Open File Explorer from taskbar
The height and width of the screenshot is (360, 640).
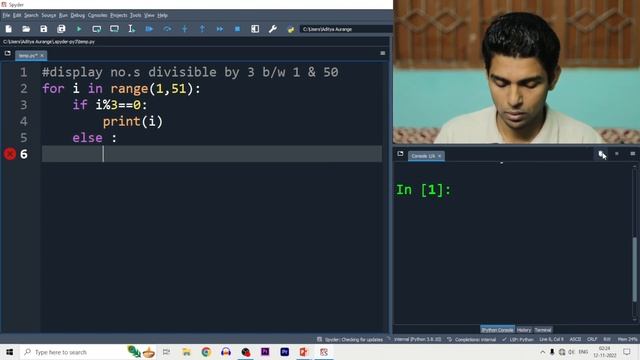187,352
